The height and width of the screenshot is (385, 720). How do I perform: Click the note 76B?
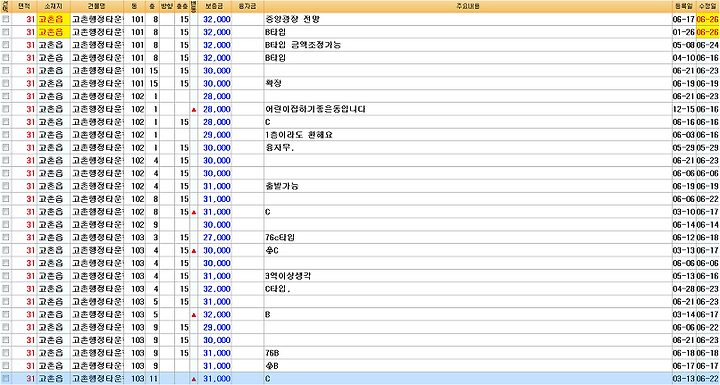tap(272, 353)
